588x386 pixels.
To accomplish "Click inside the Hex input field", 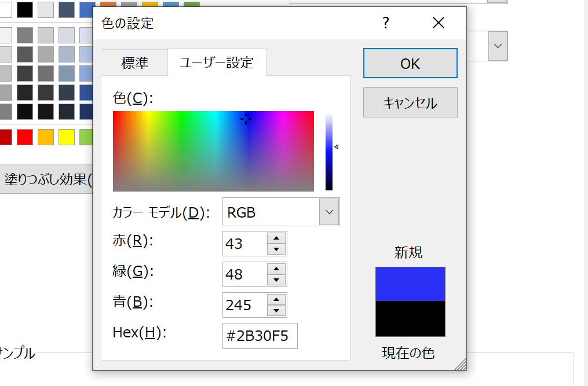I will 260,336.
